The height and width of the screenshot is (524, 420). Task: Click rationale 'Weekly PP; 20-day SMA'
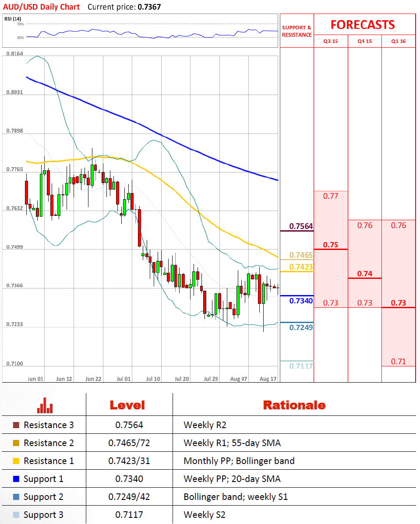pyautogui.click(x=232, y=479)
